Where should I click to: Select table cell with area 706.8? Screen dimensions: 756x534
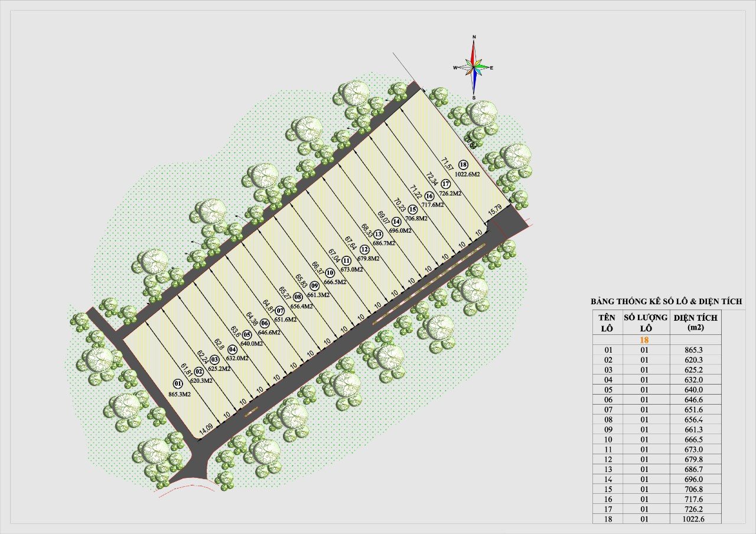click(696, 490)
